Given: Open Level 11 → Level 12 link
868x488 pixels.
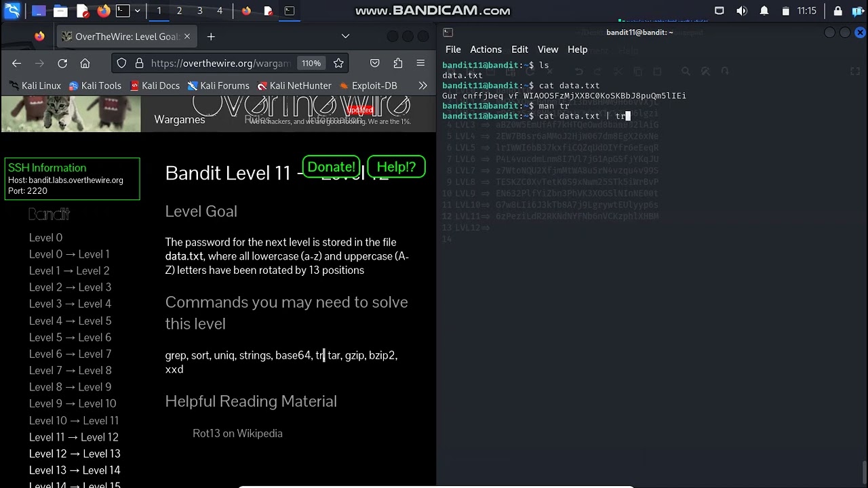Looking at the screenshot, I should [x=74, y=437].
